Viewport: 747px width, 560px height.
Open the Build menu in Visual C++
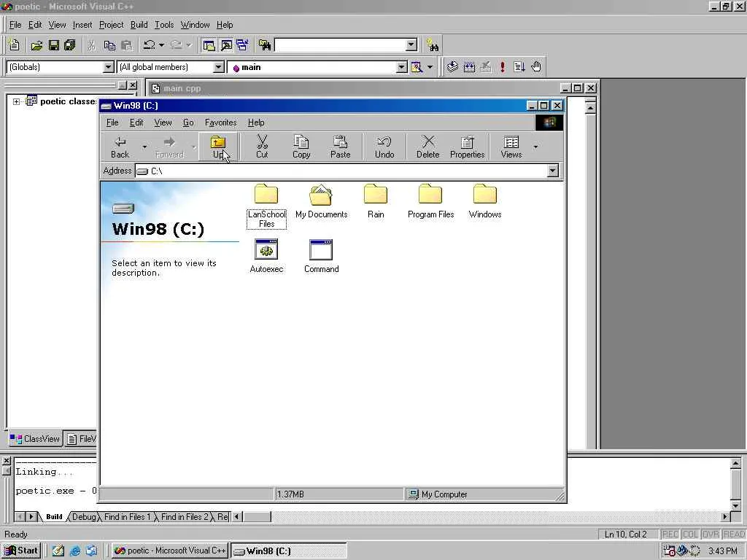pos(139,25)
